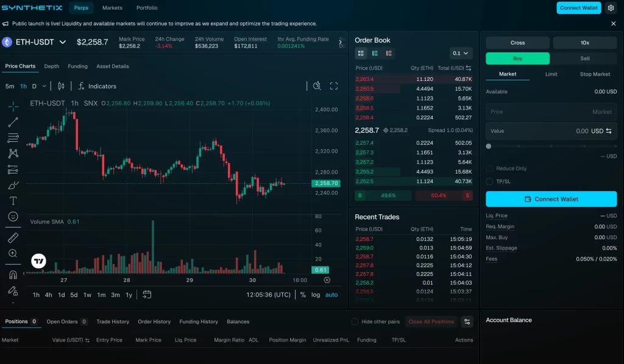Image resolution: width=624 pixels, height=364 pixels.
Task: Select the Limit order tab
Action: point(551,74)
